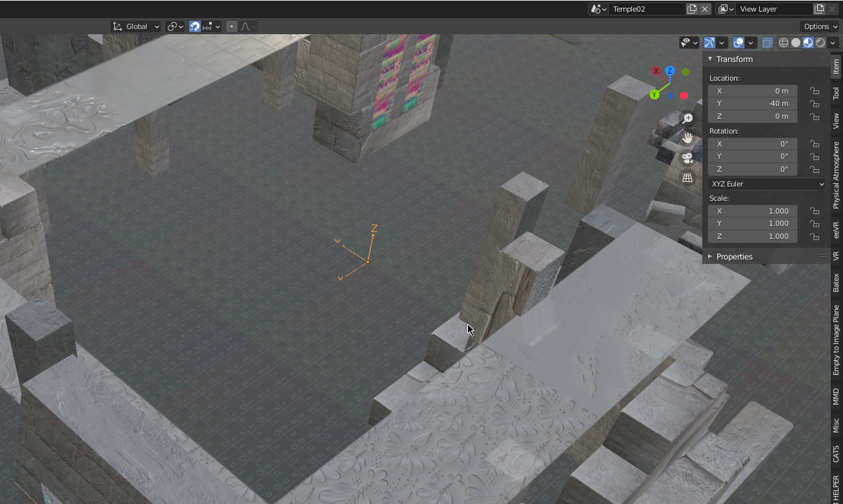Activate the camera view icon
This screenshot has height=504, width=843.
(687, 157)
